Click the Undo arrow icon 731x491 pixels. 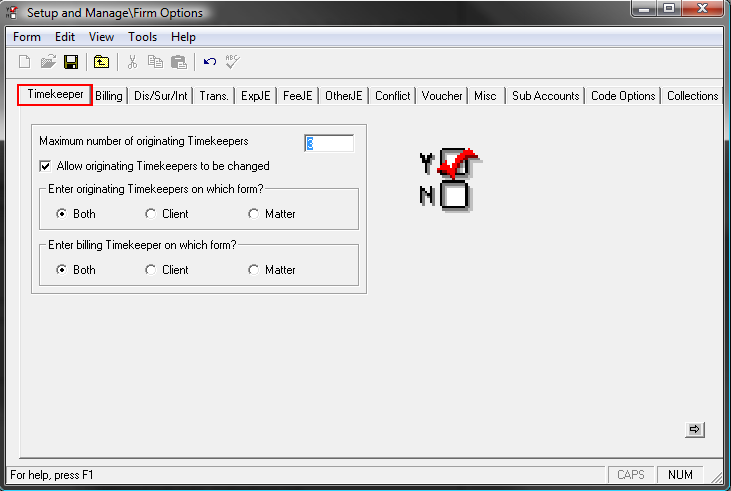tap(209, 62)
